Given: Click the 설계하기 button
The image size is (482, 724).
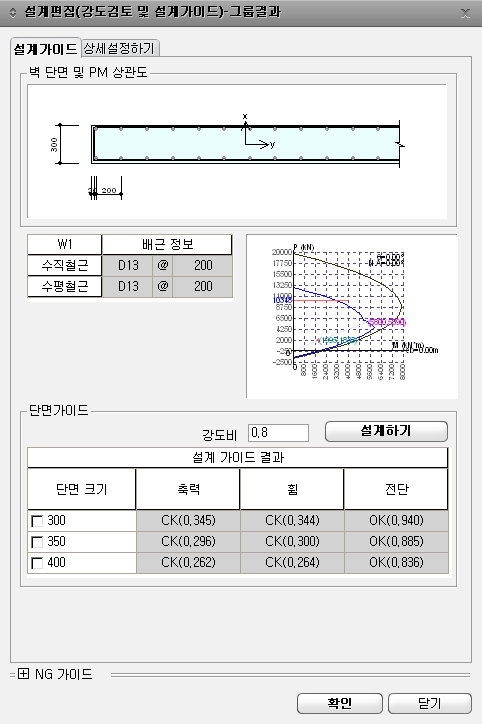Looking at the screenshot, I should coord(386,431).
